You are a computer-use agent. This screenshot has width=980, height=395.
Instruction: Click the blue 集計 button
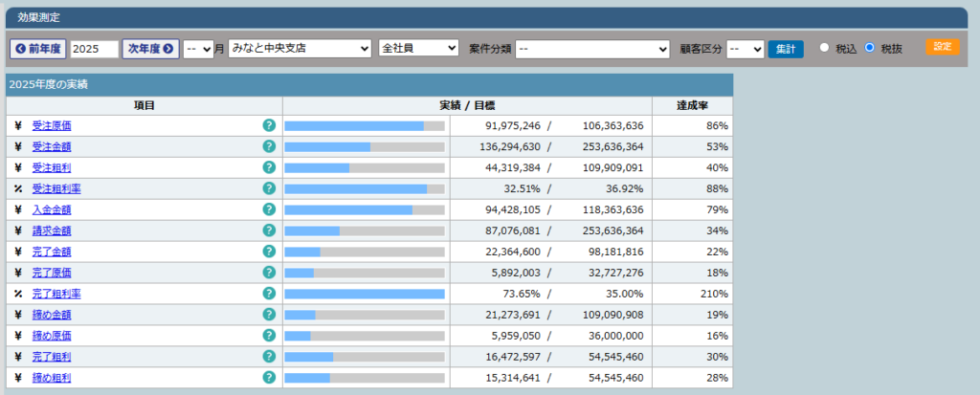coord(786,49)
